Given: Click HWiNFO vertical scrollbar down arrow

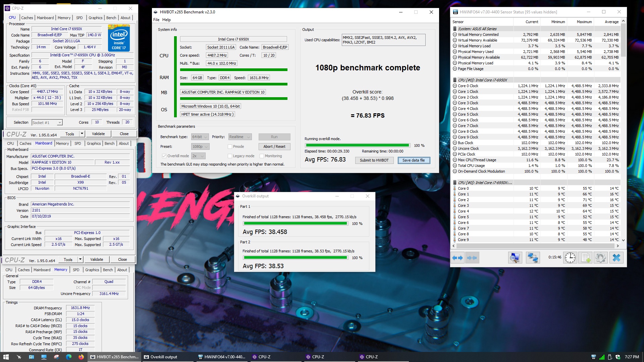Looking at the screenshot, I should click(x=623, y=240).
